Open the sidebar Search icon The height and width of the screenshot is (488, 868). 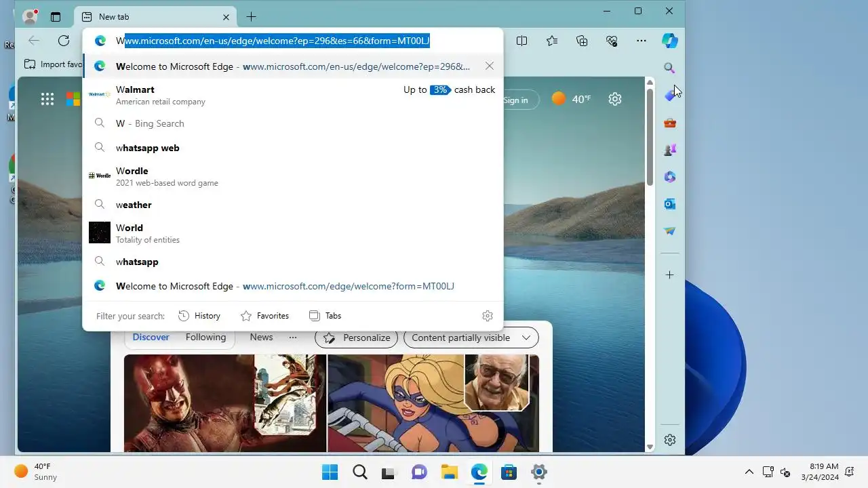tap(670, 68)
